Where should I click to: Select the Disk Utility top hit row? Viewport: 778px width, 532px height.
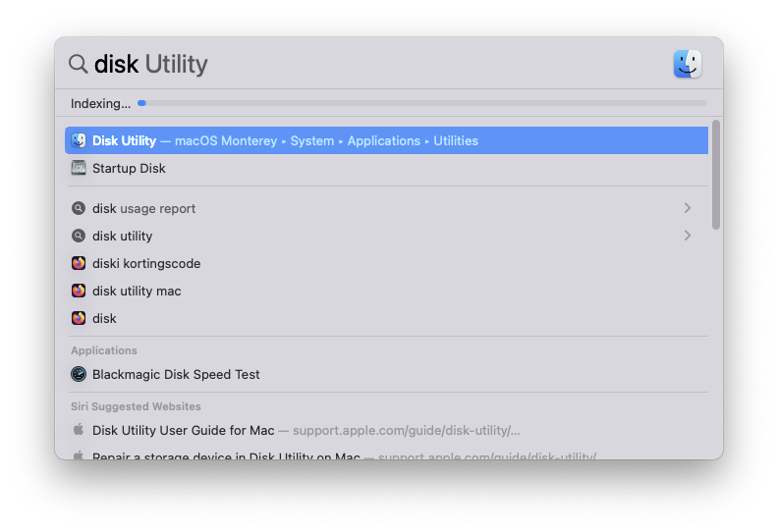pos(386,140)
